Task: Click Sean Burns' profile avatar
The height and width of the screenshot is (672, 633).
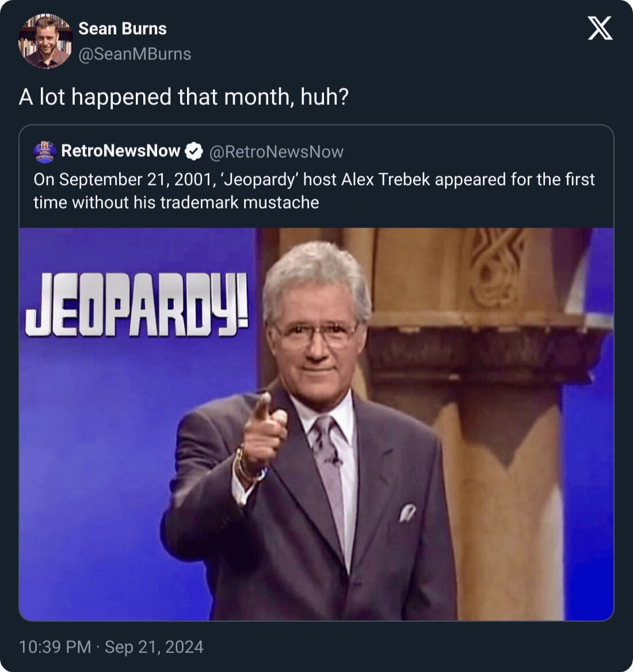Action: tap(45, 41)
